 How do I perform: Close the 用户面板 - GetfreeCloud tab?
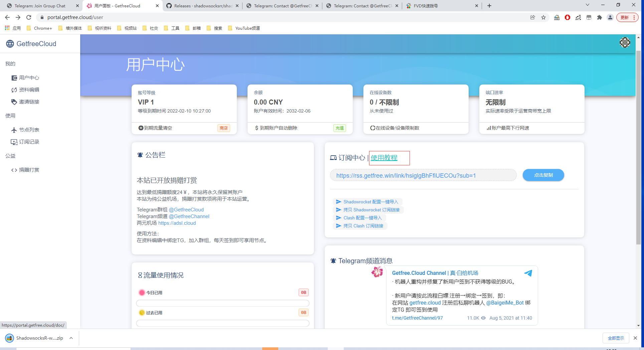(x=157, y=6)
